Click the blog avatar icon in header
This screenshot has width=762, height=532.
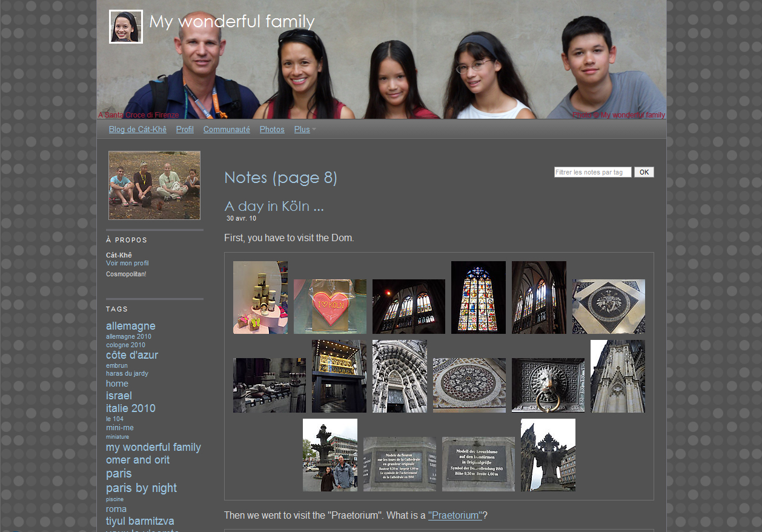(x=126, y=27)
